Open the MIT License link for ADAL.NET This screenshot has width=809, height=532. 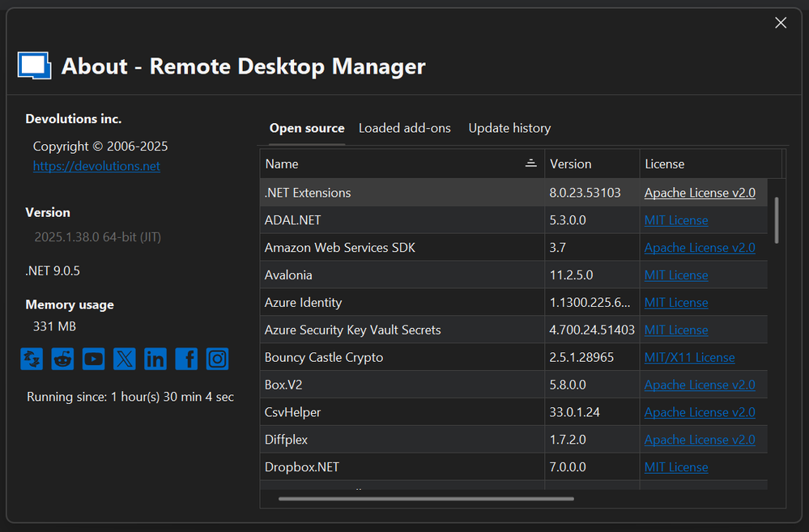676,219
